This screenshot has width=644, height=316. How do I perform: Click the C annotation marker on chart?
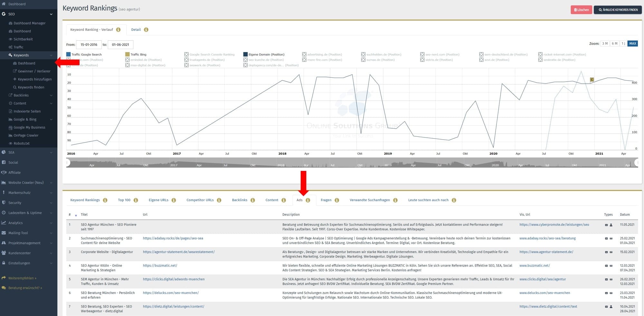point(592,80)
